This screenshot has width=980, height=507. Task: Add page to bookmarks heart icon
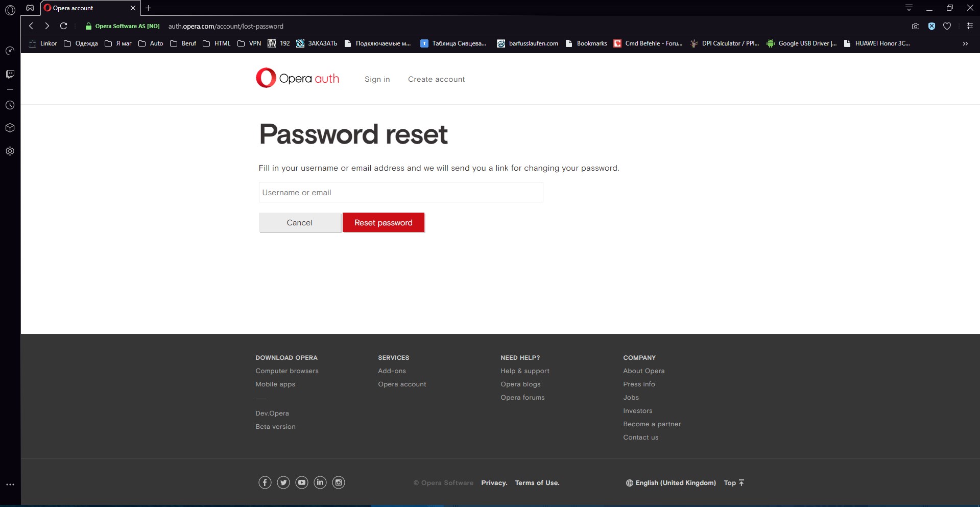click(x=947, y=26)
